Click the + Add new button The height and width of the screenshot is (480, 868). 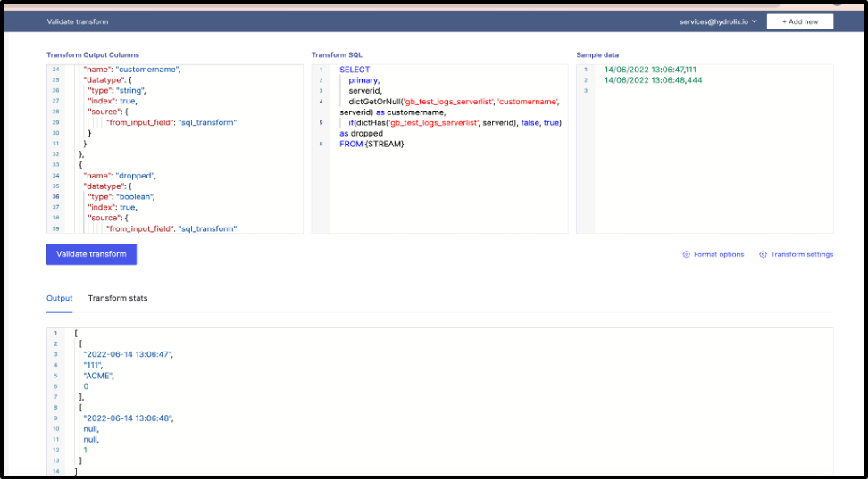tap(800, 21)
